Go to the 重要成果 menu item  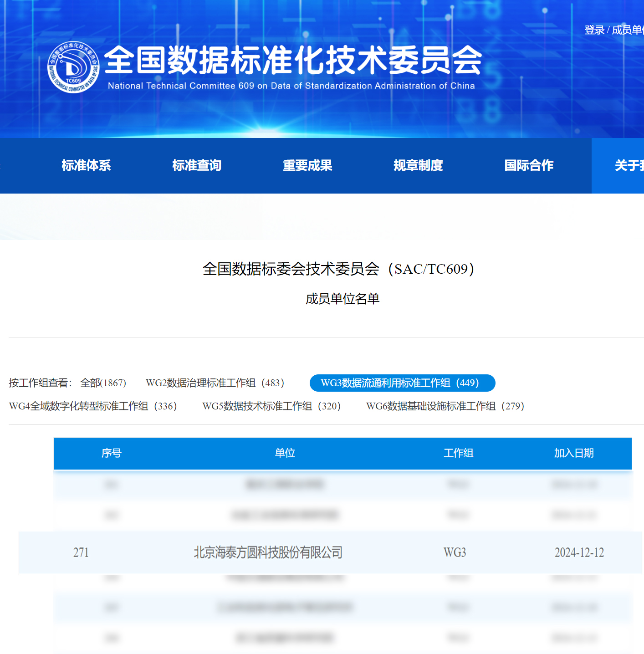[307, 165]
